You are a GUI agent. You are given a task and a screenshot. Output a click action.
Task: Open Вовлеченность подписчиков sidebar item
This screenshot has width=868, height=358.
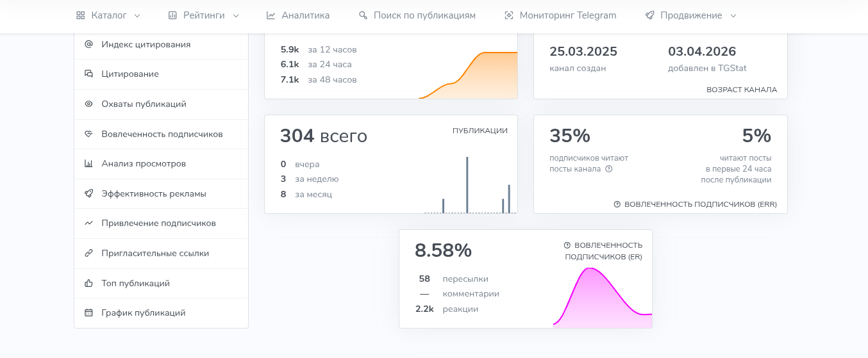[161, 134]
